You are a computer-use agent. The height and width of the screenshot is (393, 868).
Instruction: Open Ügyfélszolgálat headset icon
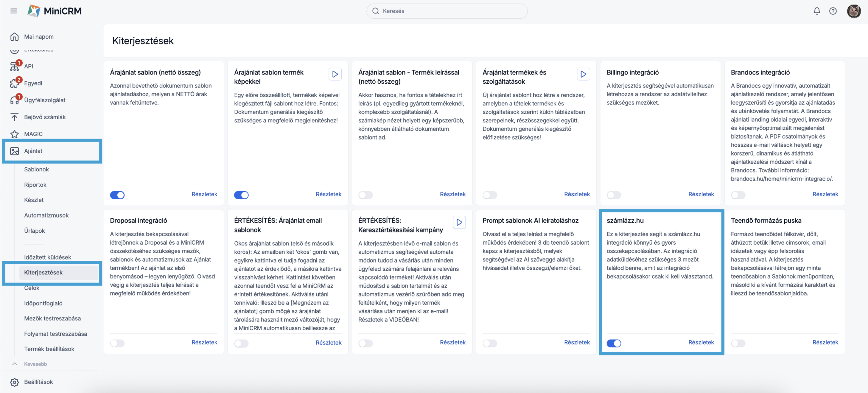point(14,100)
